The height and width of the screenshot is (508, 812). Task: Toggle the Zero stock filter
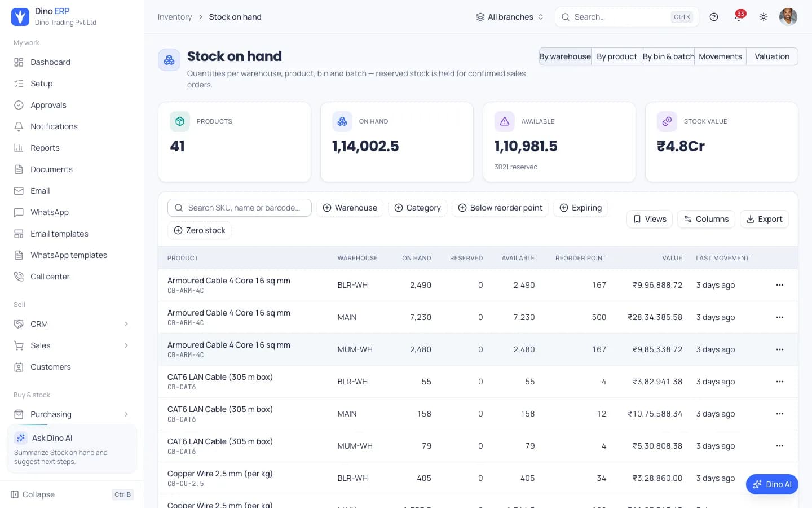(x=200, y=230)
